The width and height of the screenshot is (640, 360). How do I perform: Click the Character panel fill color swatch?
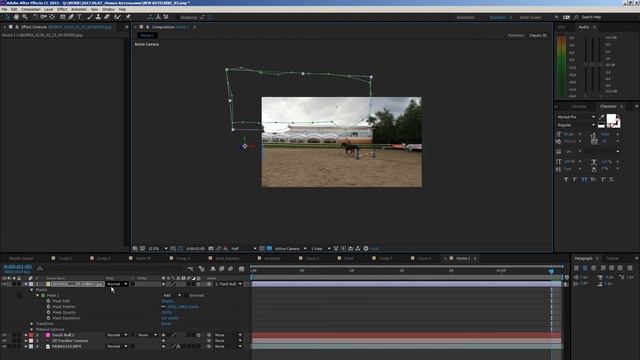[611, 119]
